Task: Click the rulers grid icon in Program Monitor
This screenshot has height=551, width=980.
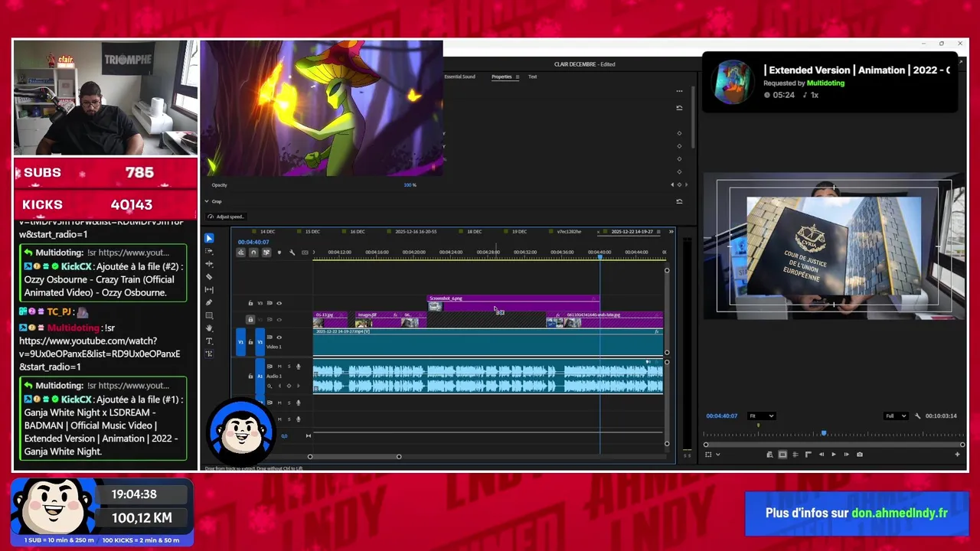Action: click(795, 455)
